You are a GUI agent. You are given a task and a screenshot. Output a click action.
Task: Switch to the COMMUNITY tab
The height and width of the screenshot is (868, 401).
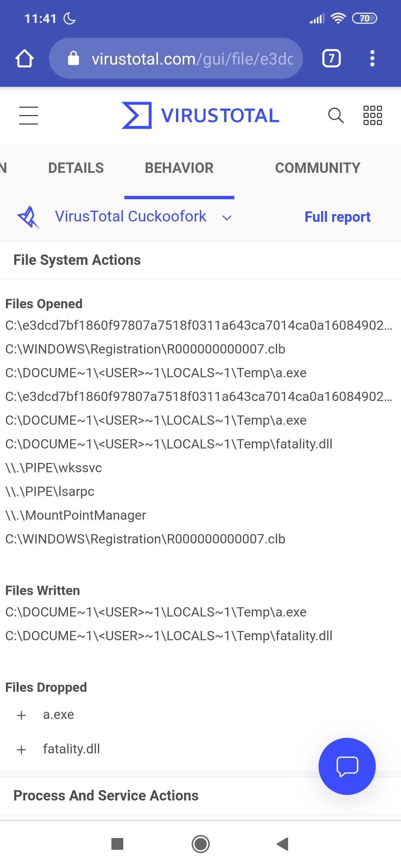(x=318, y=168)
